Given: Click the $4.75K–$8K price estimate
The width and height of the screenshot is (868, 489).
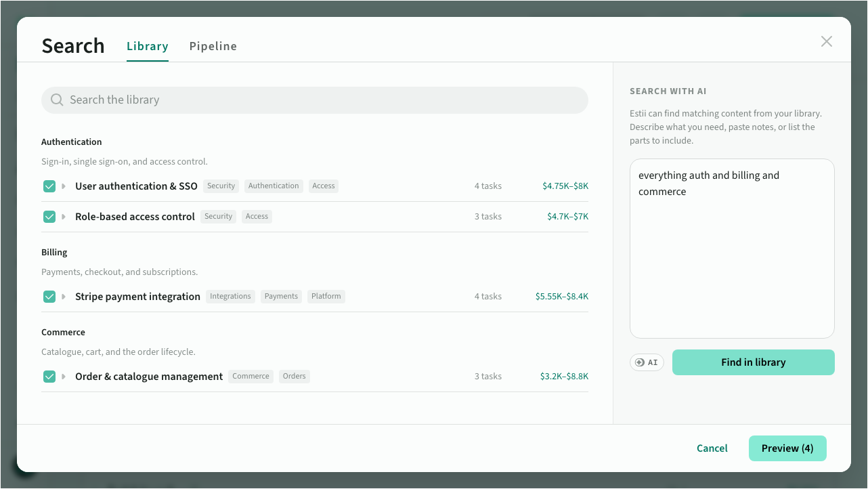Looking at the screenshot, I should click(x=565, y=186).
